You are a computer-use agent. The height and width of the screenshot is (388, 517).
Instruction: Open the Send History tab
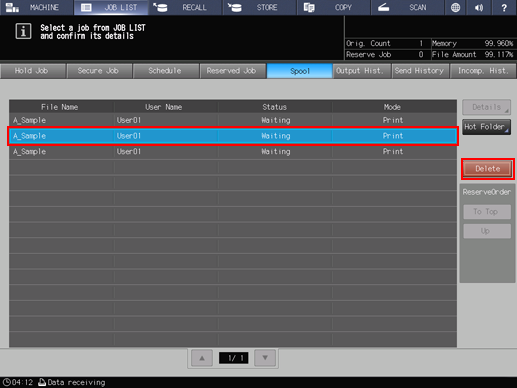pyautogui.click(x=420, y=71)
